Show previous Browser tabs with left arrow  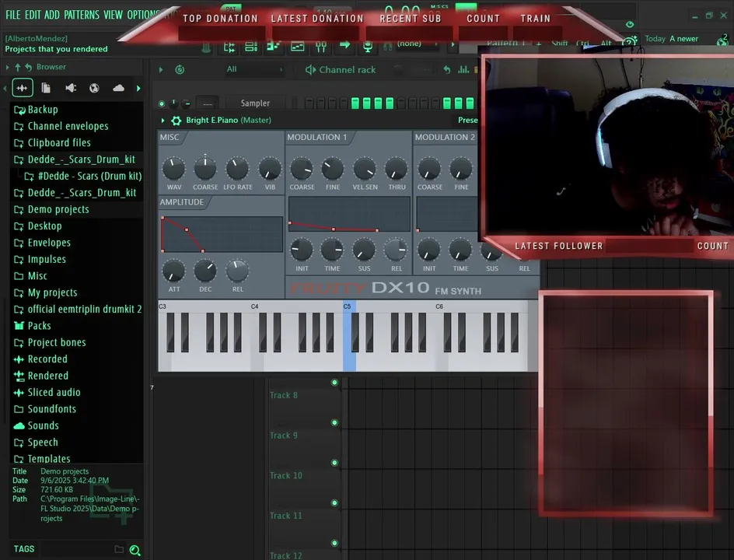(5, 88)
